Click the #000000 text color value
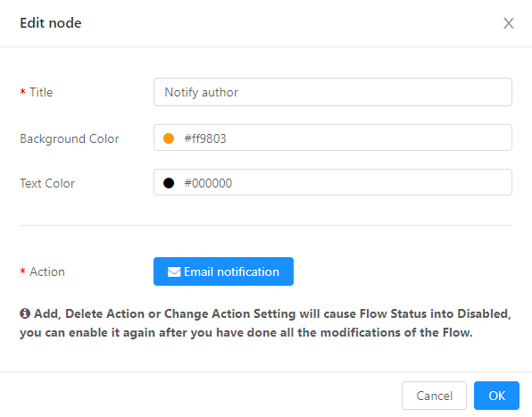This screenshot has width=532, height=417. 208,183
